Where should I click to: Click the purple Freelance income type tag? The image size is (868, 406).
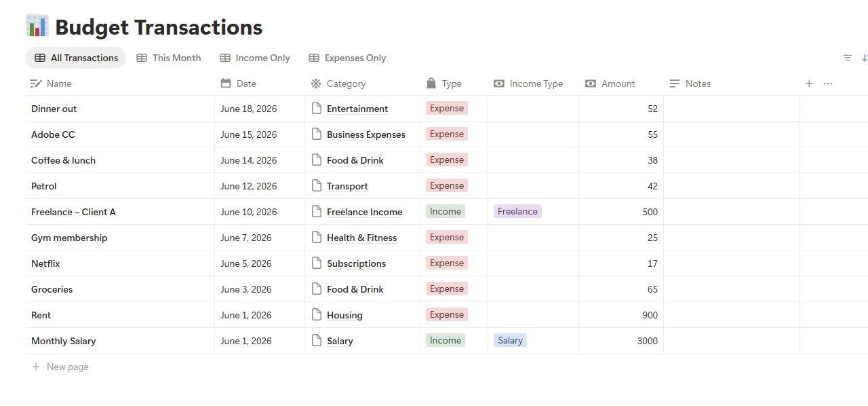(517, 211)
